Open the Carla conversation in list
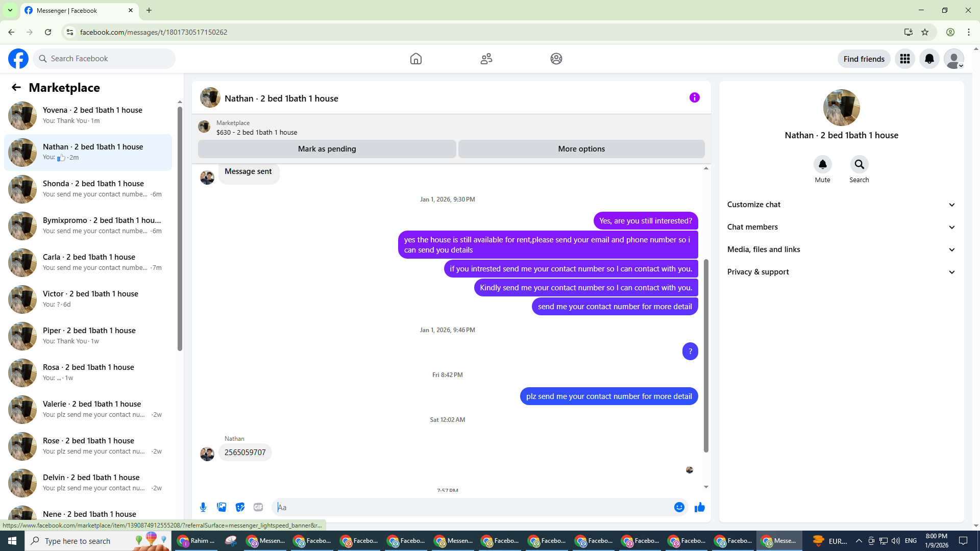 pos(88,262)
